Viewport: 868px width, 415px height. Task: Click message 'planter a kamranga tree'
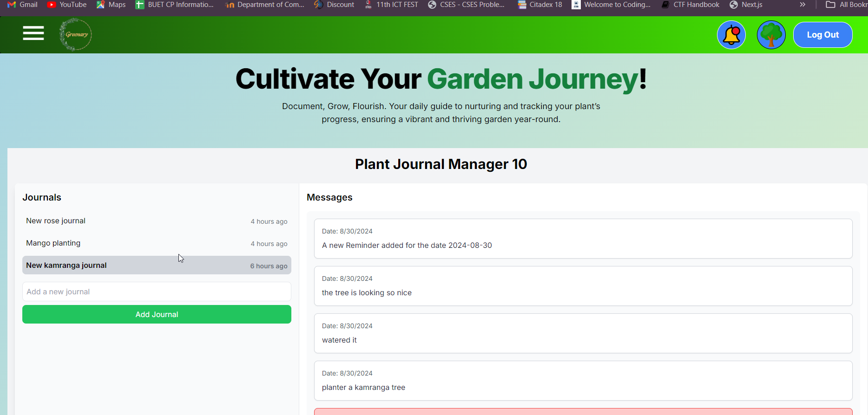click(583, 381)
